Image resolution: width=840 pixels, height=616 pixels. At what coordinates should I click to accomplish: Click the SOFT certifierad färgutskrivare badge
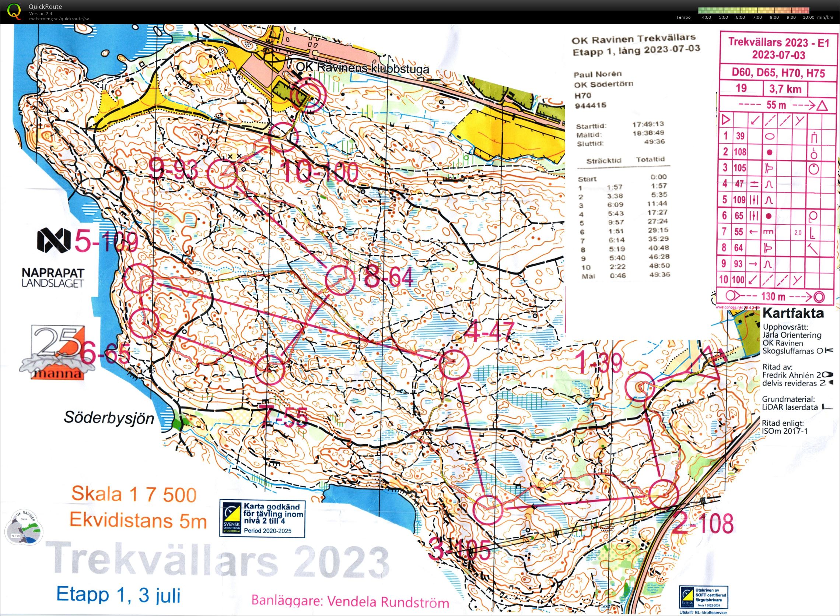[703, 596]
